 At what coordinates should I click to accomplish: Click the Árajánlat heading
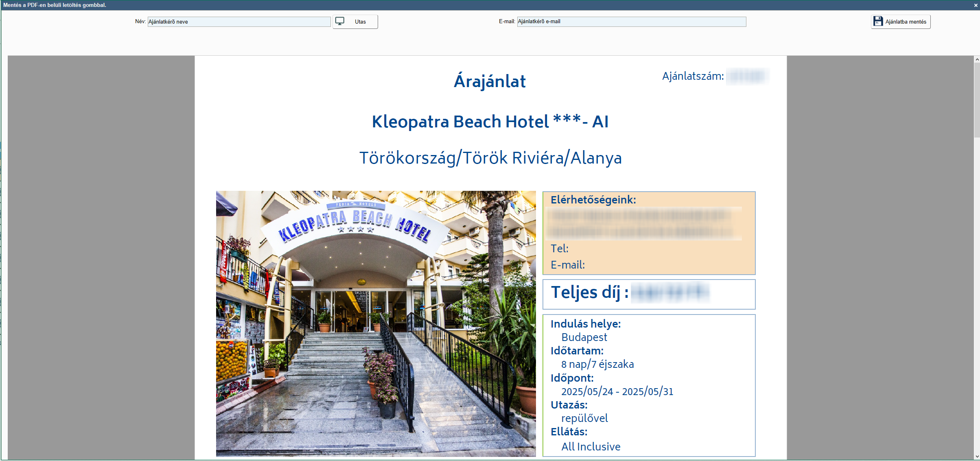pos(490,81)
